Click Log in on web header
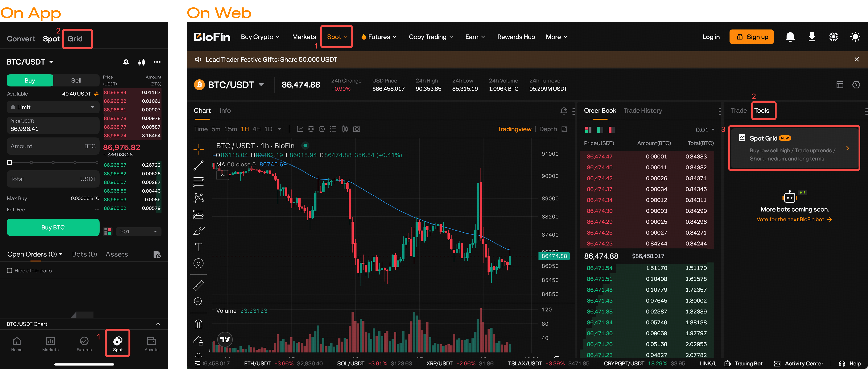868x369 pixels. pyautogui.click(x=711, y=37)
